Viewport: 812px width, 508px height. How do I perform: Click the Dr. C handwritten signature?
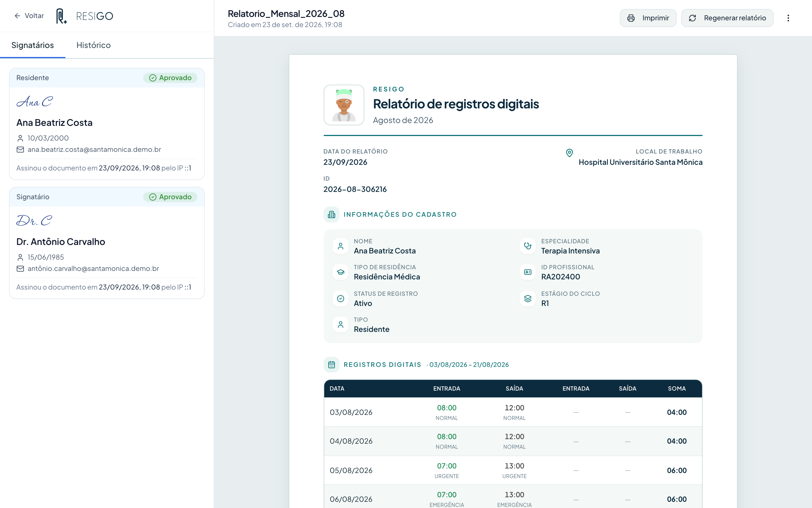coord(35,221)
